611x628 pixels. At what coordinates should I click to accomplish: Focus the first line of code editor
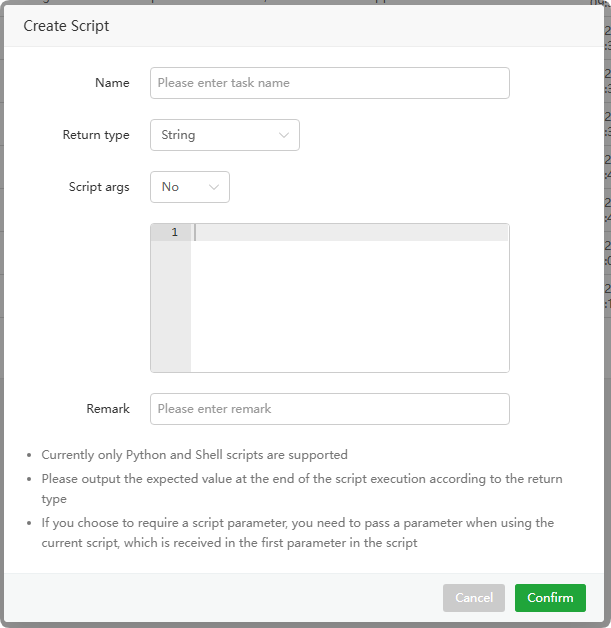click(350, 232)
